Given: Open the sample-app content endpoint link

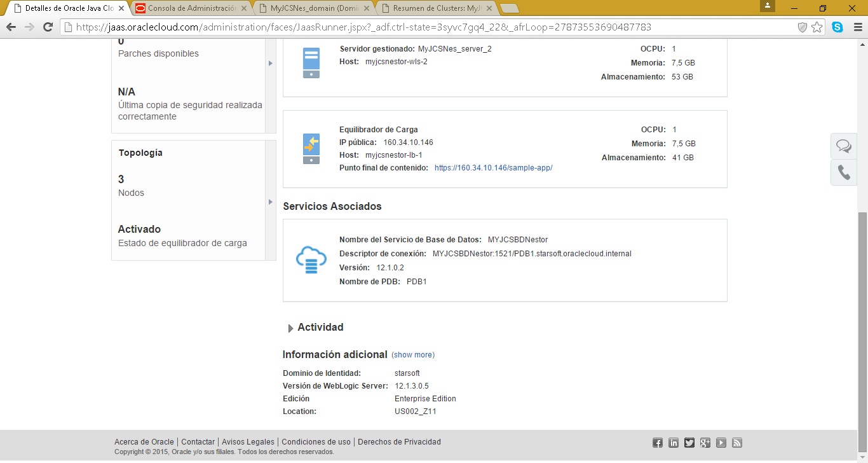Looking at the screenshot, I should [493, 168].
